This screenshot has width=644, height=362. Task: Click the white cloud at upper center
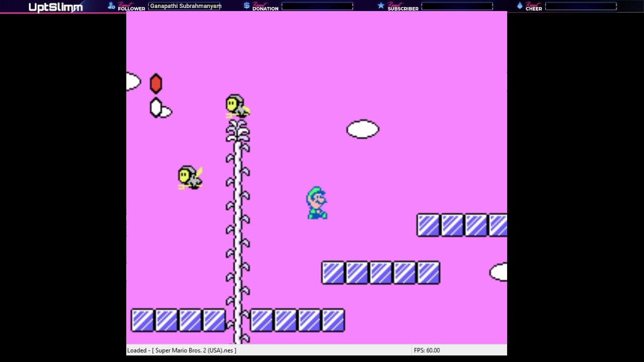pyautogui.click(x=363, y=129)
